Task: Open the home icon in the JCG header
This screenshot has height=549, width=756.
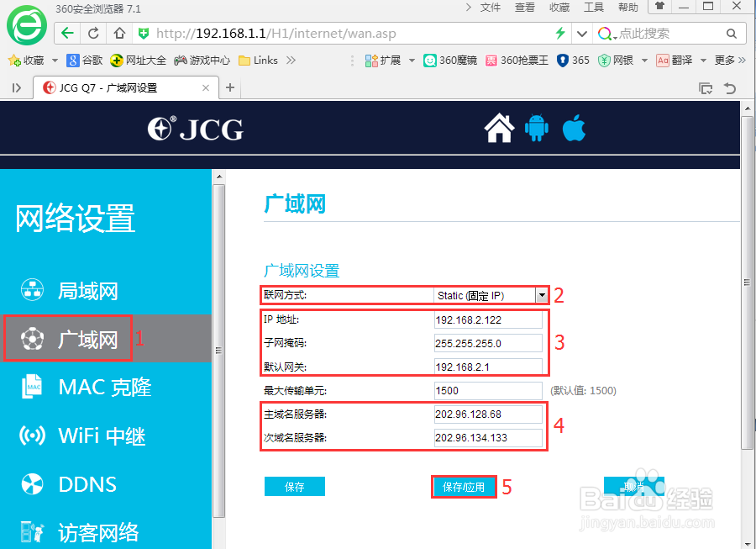Action: tap(499, 128)
